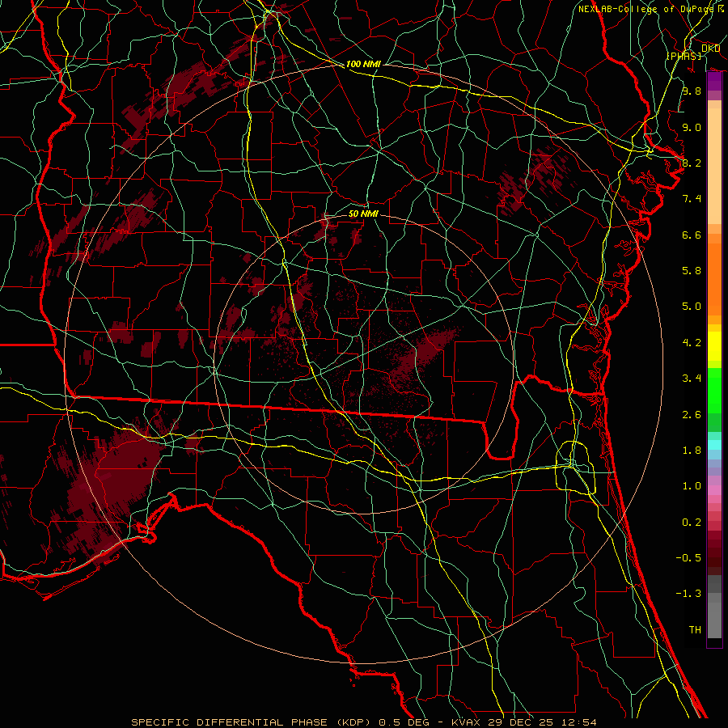Viewport: 728px width, 728px height.
Task: Pick the orange swatch in the color scale
Action: (x=714, y=275)
